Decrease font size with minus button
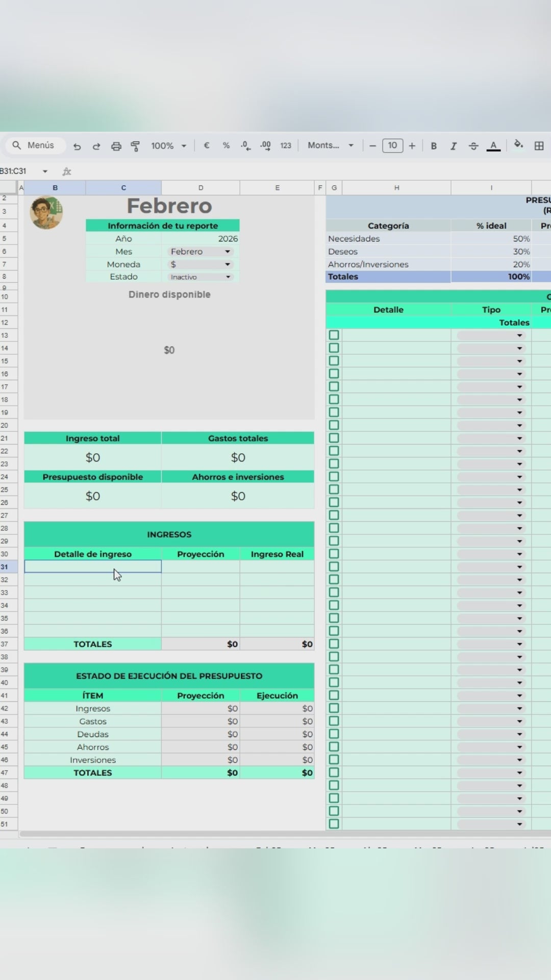551x980 pixels. [x=373, y=146]
